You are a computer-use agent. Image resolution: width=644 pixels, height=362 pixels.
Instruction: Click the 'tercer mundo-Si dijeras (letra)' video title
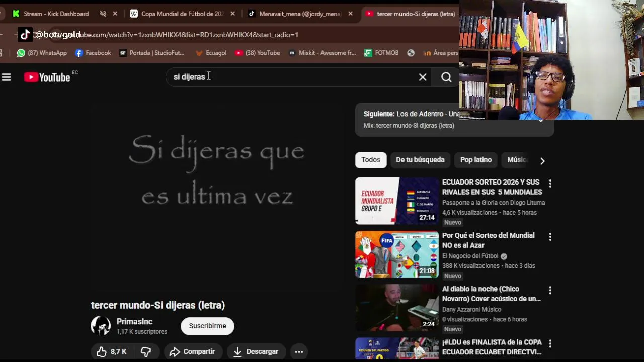[x=158, y=305]
